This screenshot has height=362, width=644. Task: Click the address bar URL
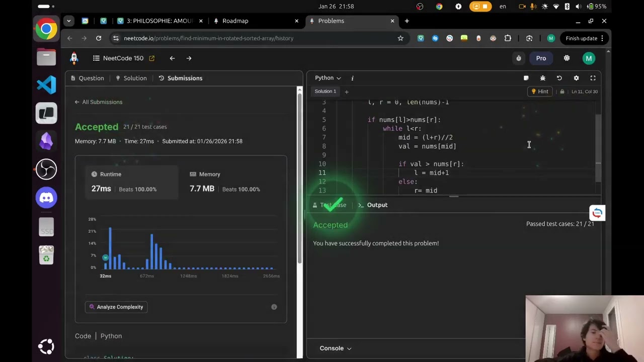pos(209,38)
